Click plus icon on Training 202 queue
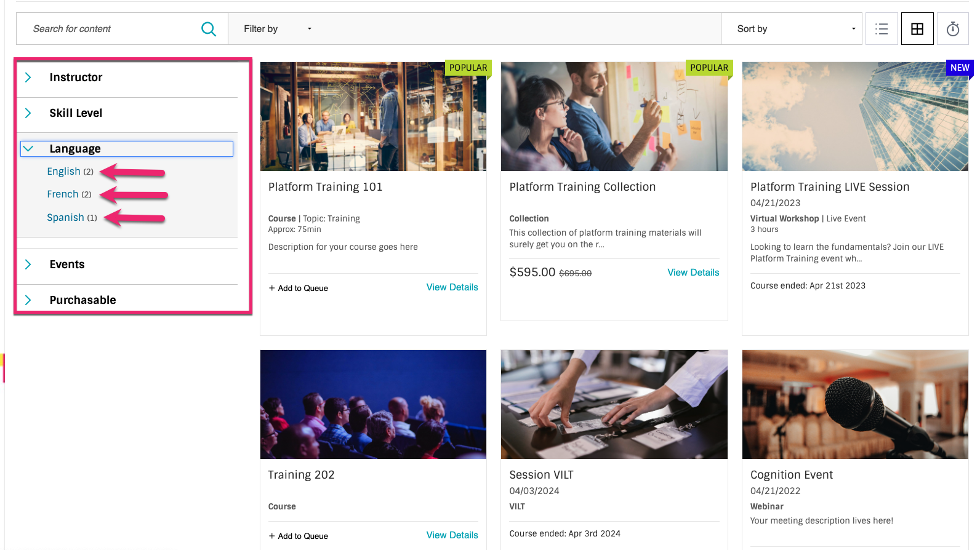 [272, 536]
